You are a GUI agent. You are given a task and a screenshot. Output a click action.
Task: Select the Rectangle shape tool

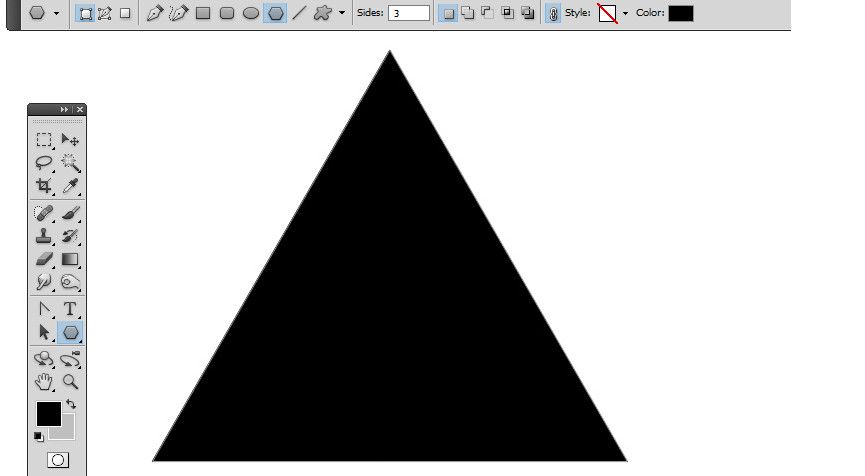click(x=203, y=14)
